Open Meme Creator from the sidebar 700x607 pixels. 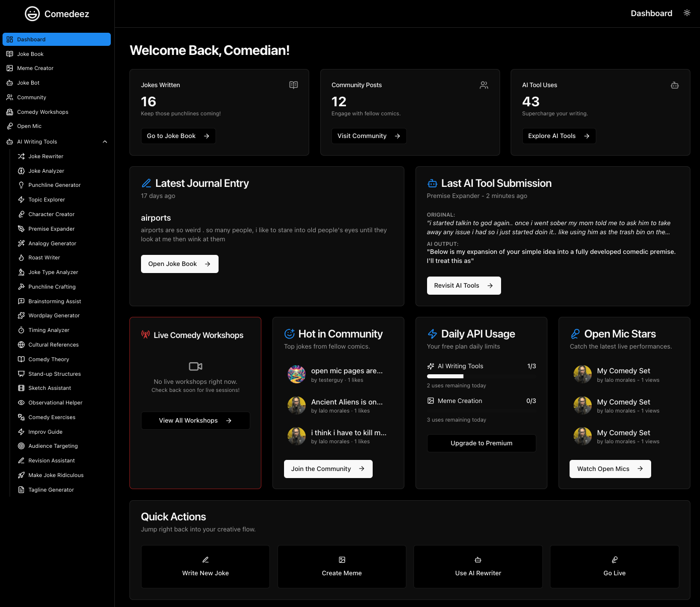(x=35, y=68)
